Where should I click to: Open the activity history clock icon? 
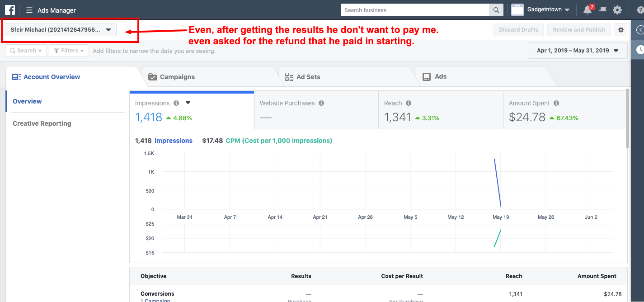tap(640, 50)
